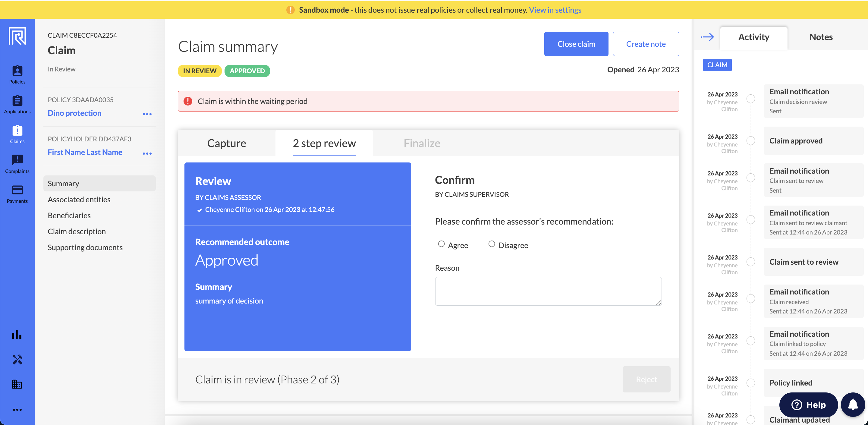Switch to the Capture tab

point(226,143)
